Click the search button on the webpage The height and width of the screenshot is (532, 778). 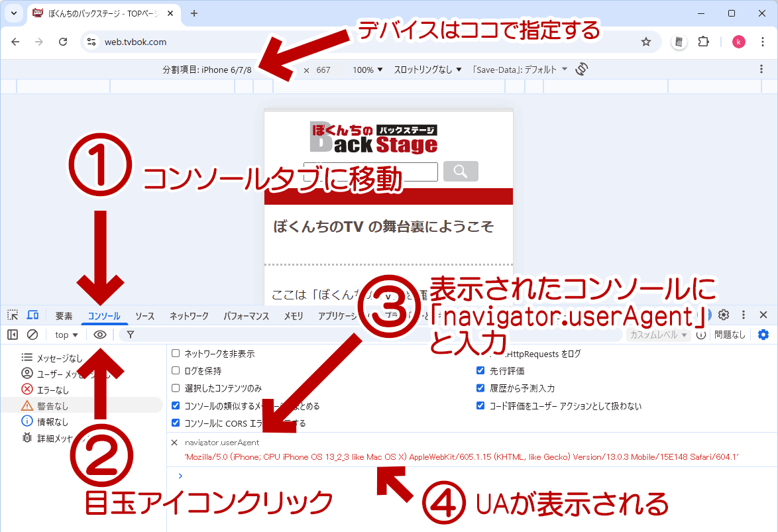[461, 172]
